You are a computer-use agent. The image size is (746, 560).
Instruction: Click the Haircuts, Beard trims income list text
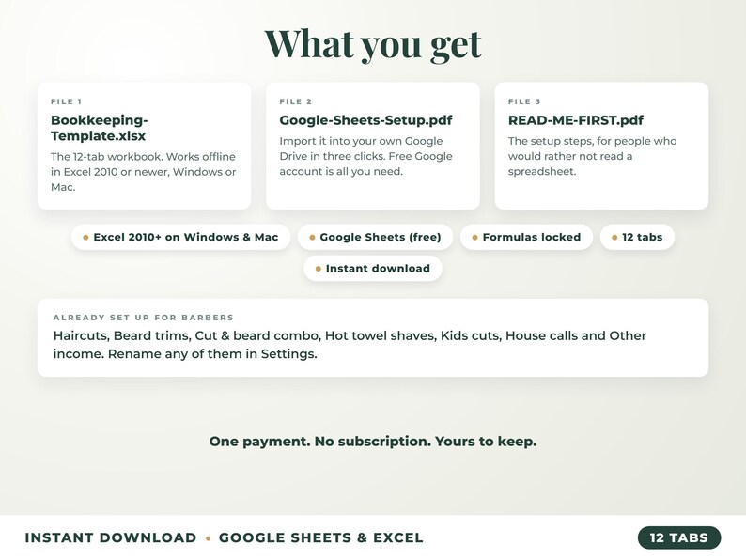pyautogui.click(x=350, y=345)
